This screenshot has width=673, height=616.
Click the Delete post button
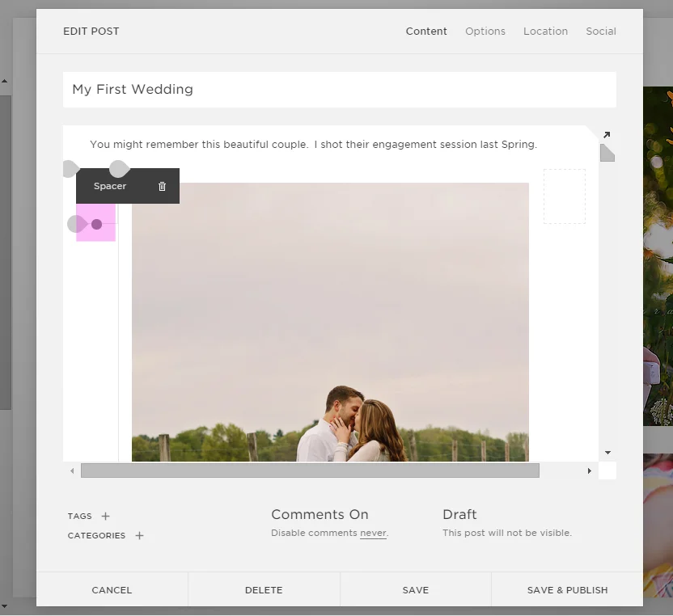click(264, 590)
